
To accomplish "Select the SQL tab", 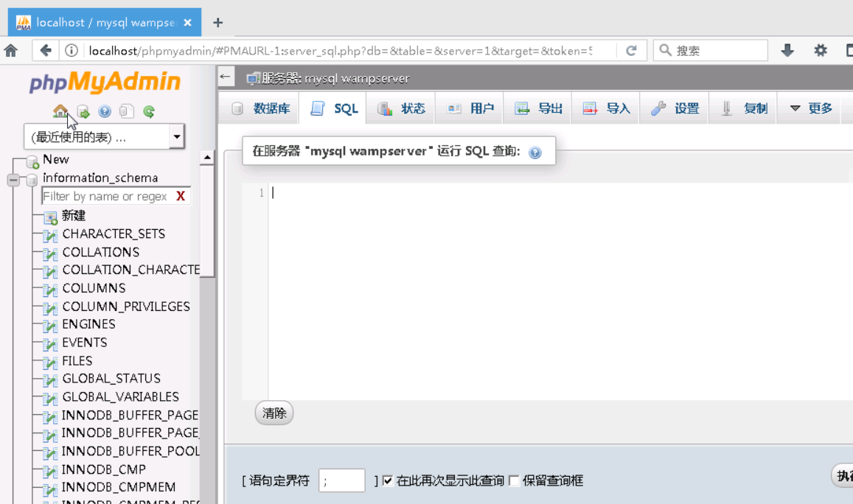I will [x=335, y=108].
